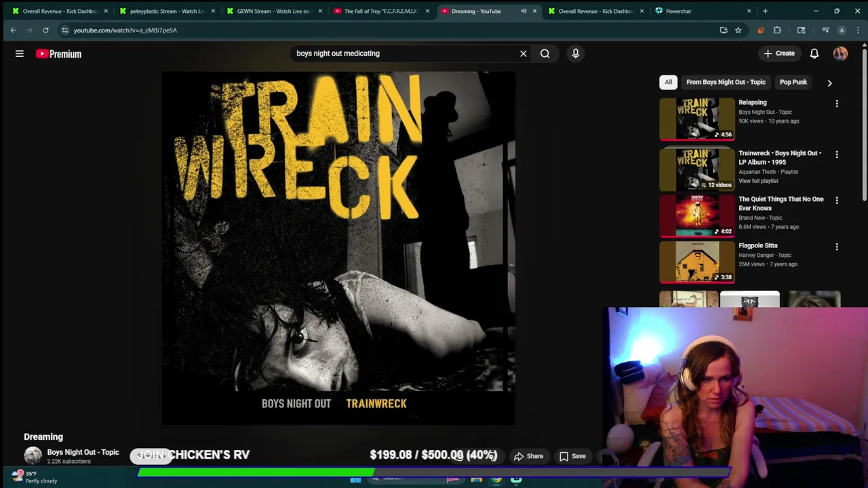868x488 pixels.
Task: Open the Relapsing video title
Action: click(x=753, y=102)
